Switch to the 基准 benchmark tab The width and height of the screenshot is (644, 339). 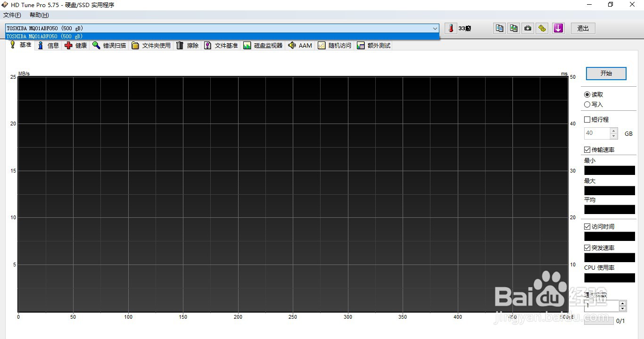click(x=21, y=45)
